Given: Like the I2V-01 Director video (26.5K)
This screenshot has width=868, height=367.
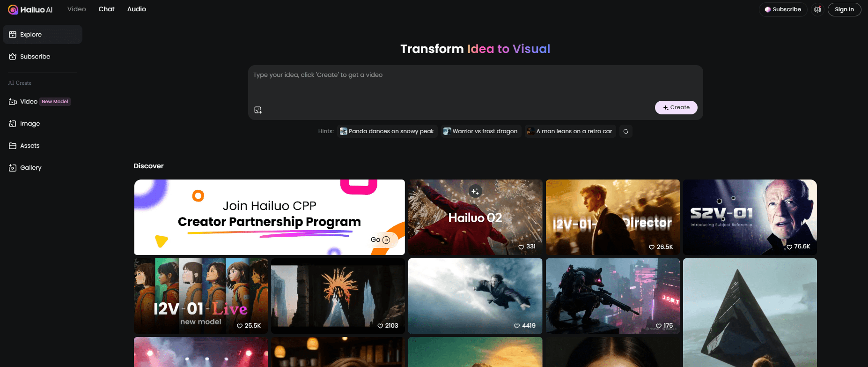Looking at the screenshot, I should point(652,247).
